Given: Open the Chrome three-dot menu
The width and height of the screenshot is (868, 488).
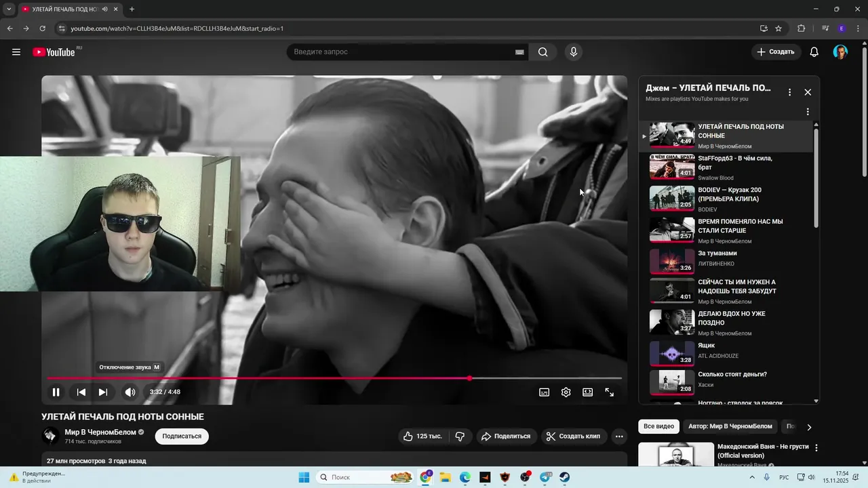Looking at the screenshot, I should click(x=858, y=28).
